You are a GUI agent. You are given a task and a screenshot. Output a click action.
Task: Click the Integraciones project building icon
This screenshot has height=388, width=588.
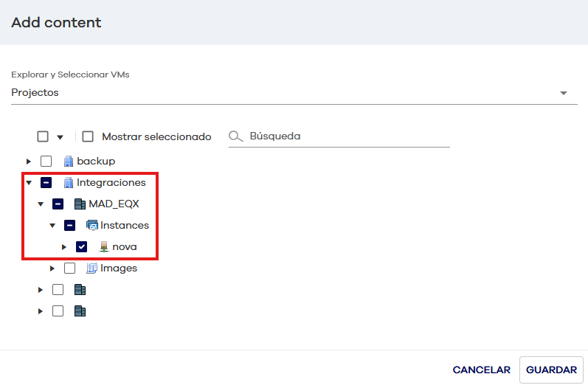[x=69, y=182]
